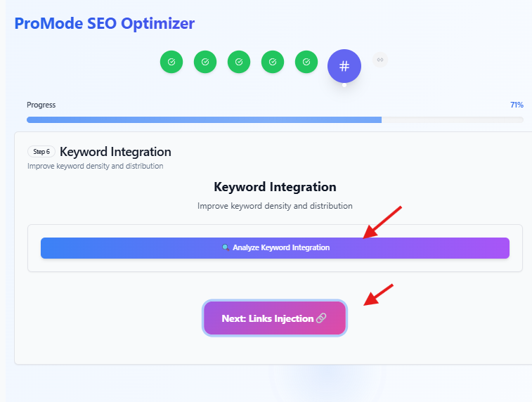Screen dimensions: 532x402
Task: Click the left-aligned Keyword Integration step heading
Action: tap(115, 152)
